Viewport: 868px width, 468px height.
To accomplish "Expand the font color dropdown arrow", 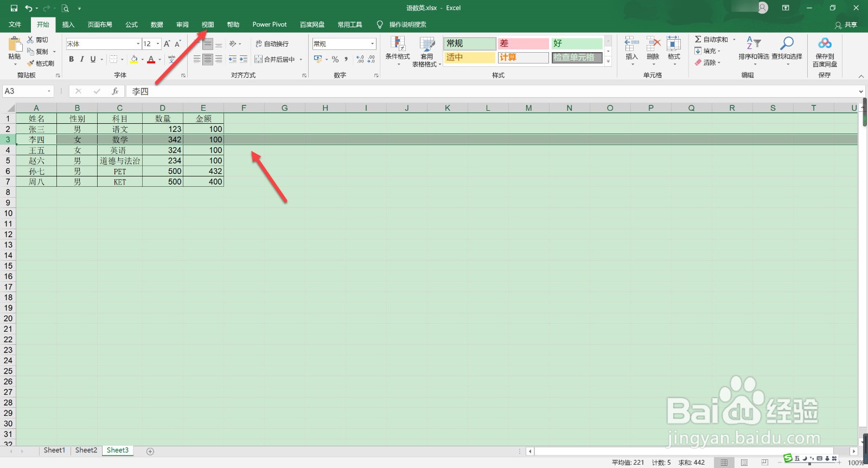I will point(159,59).
